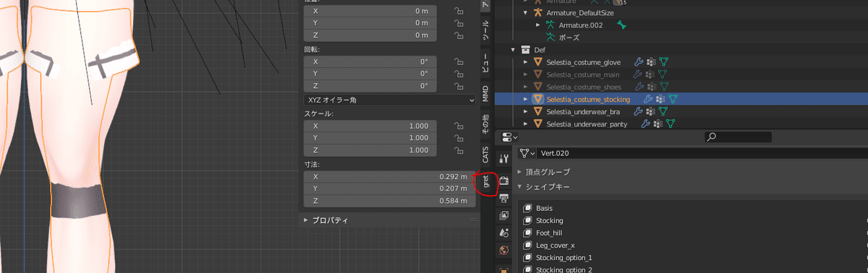The height and width of the screenshot is (273, 868).
Task: Click the modifier wrench icon on Selestia_costume_stocking
Action: [648, 99]
